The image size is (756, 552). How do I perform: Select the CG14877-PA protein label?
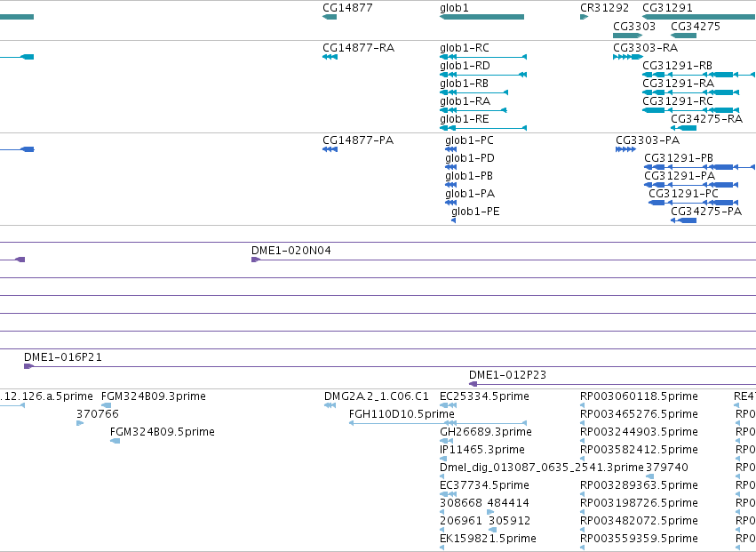358,140
